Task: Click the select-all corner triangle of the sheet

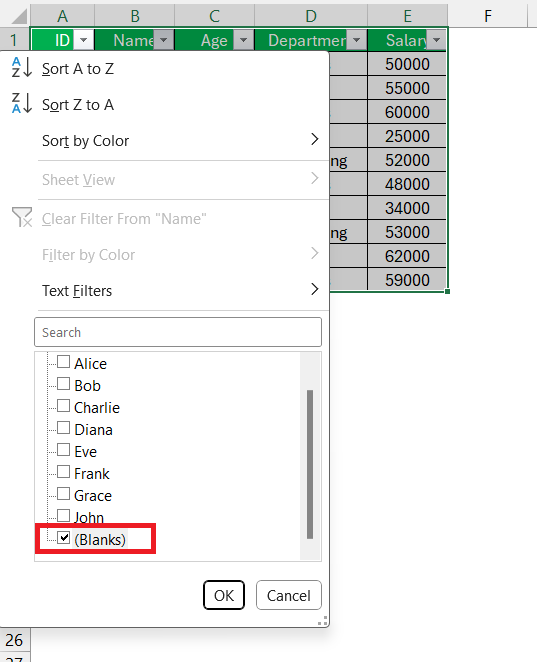Action: [19, 17]
